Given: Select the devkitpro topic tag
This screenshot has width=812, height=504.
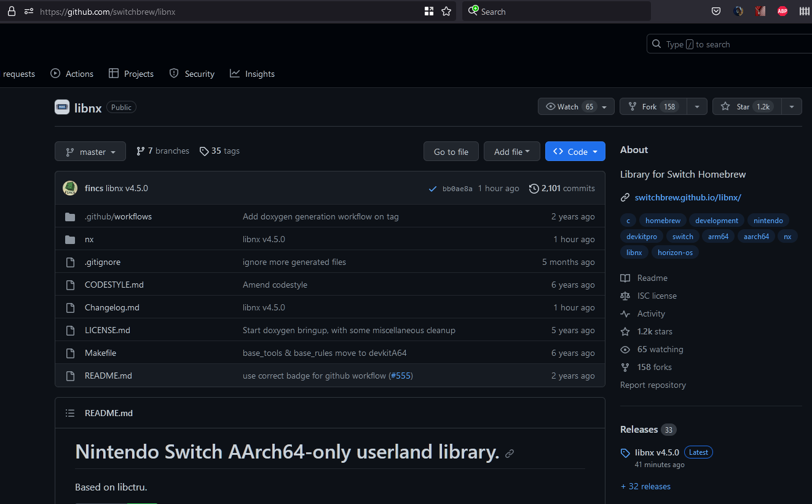Looking at the screenshot, I should pyautogui.click(x=642, y=236).
